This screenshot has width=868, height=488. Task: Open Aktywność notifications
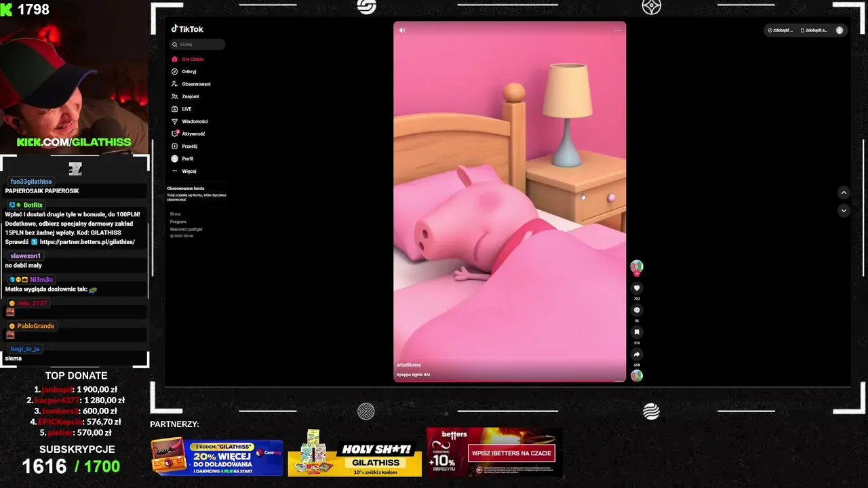click(188, 134)
